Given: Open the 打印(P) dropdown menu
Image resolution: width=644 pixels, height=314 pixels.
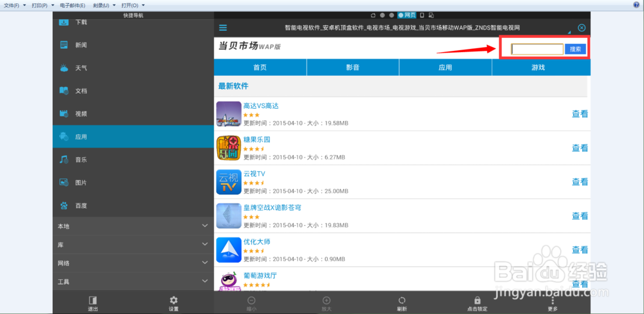Looking at the screenshot, I should 43,5.
